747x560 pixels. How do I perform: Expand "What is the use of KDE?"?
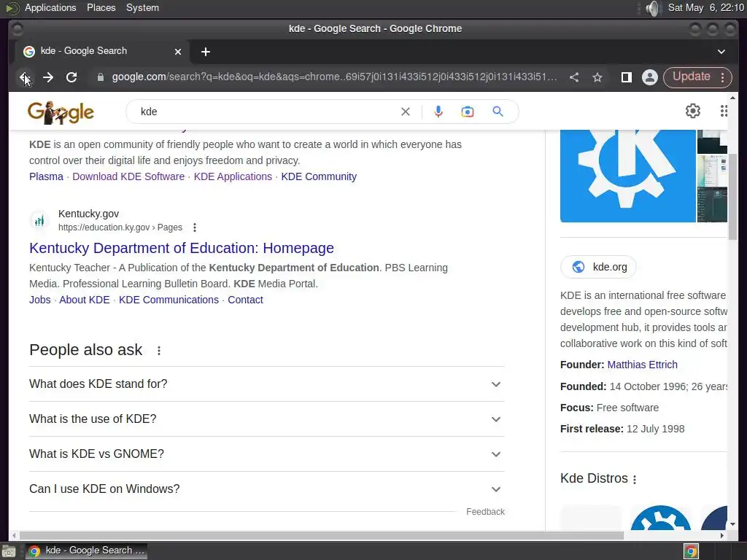(x=267, y=419)
